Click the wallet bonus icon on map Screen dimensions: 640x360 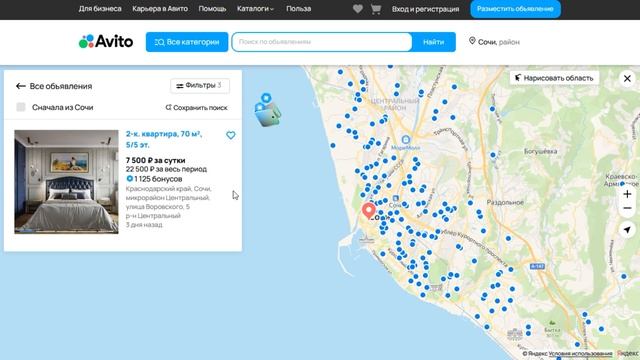click(x=267, y=110)
